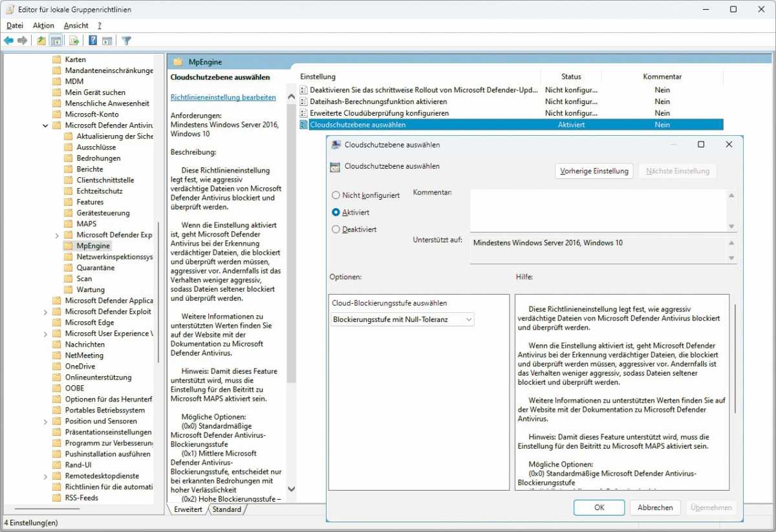This screenshot has height=532, width=776.
Task: Click folder icon beside RSS-Feeds
Action: pos(57,498)
